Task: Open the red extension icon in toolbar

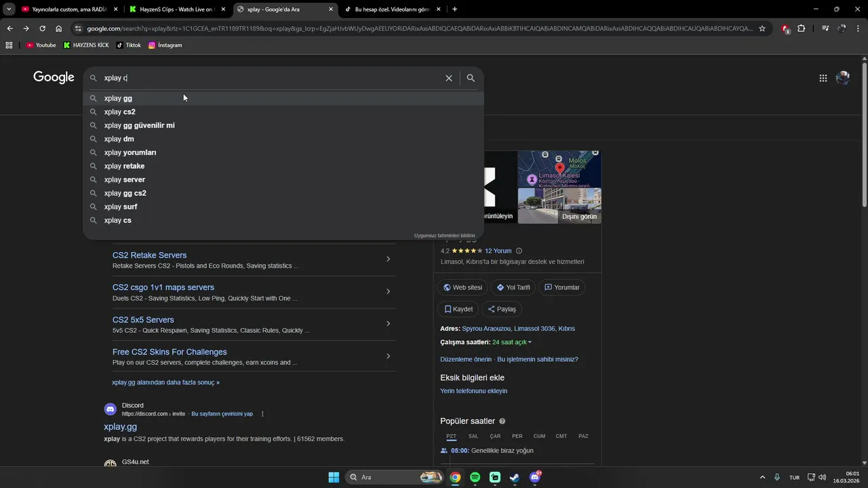Action: [x=785, y=28]
